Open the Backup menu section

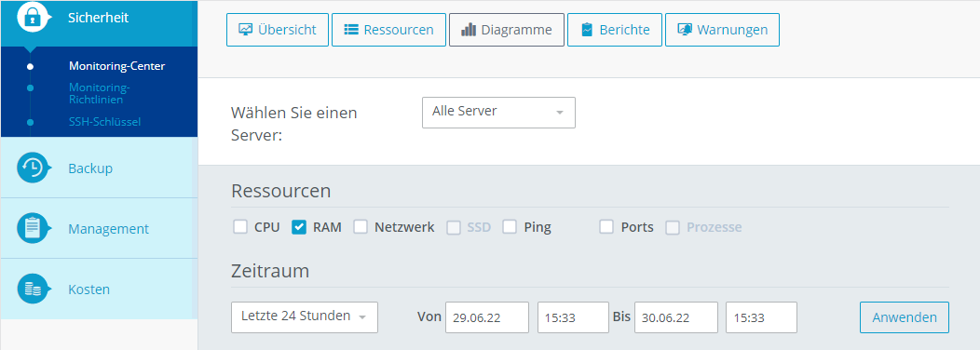click(x=100, y=168)
